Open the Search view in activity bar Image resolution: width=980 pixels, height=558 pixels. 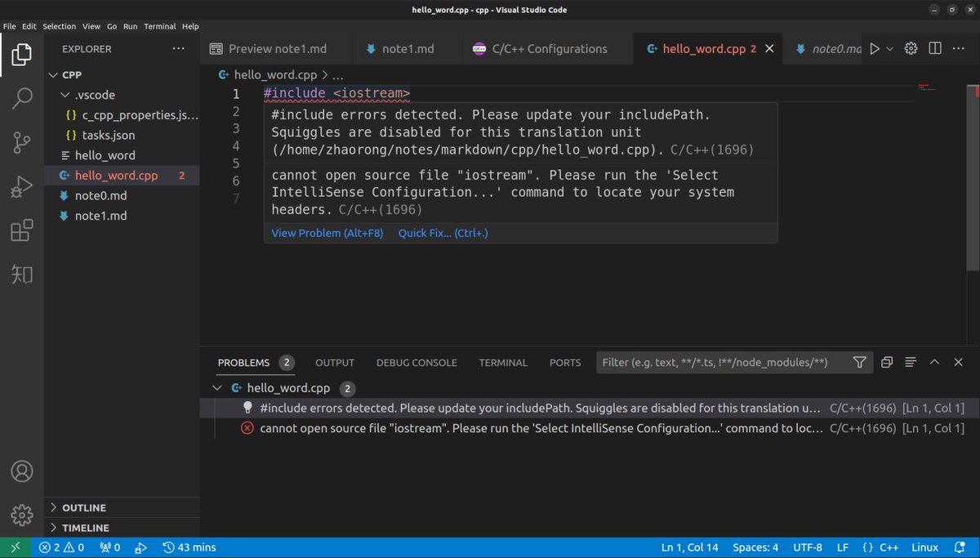[x=22, y=100]
